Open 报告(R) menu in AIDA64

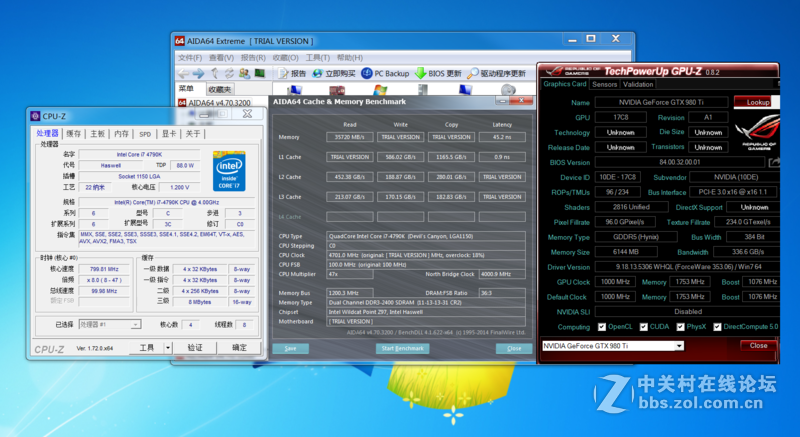253,58
